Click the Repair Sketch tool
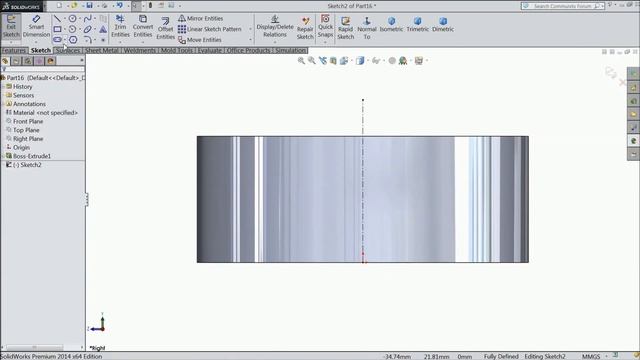Viewport: 640px width, 360px height. pyautogui.click(x=305, y=29)
